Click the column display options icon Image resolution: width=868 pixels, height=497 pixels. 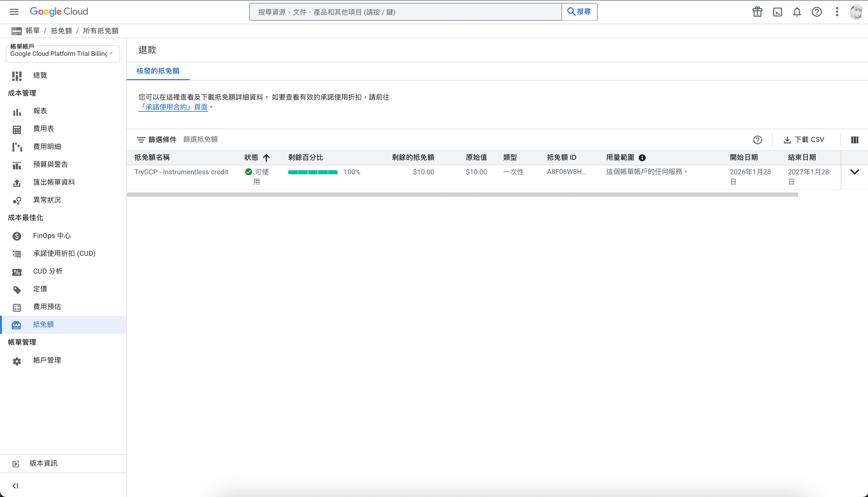tap(854, 140)
